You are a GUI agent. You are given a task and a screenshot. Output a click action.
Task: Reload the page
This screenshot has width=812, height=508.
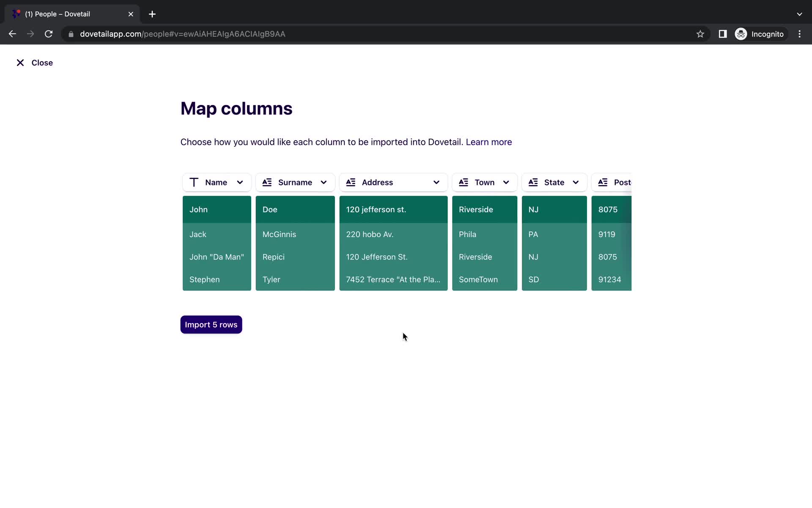point(49,34)
